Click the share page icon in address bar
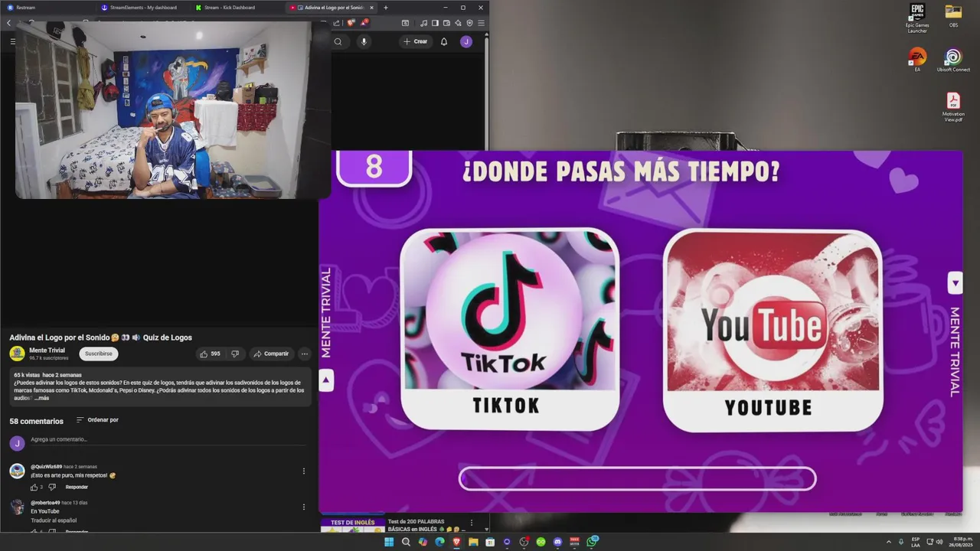The height and width of the screenshot is (551, 980). coord(336,23)
